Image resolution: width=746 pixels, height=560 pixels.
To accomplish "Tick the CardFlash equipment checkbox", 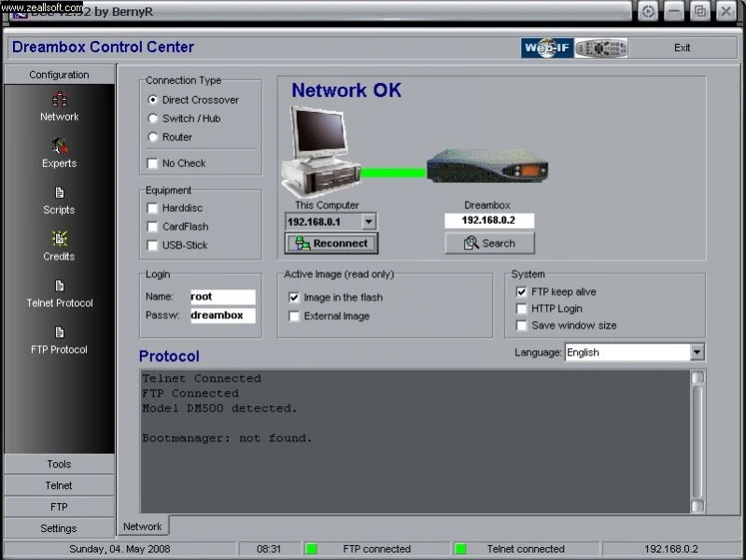I will coord(153,227).
